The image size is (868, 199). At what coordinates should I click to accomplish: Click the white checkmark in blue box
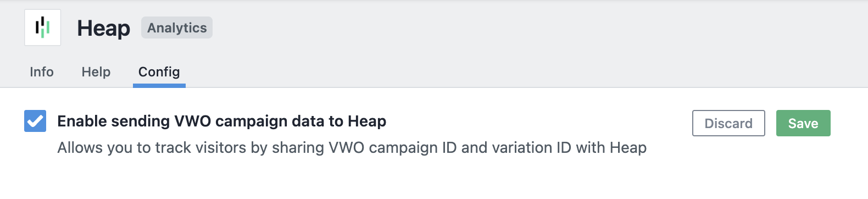(35, 121)
